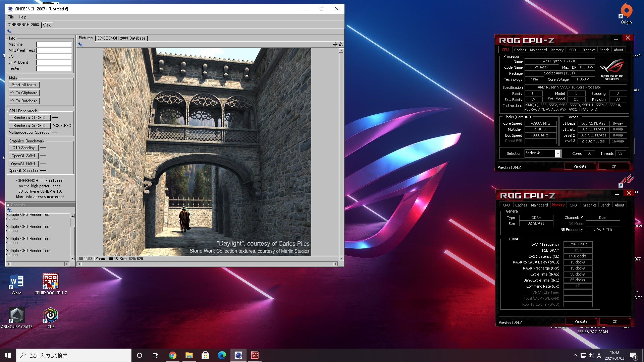Open File Explorer from the taskbar
644x362 pixels.
point(189,355)
